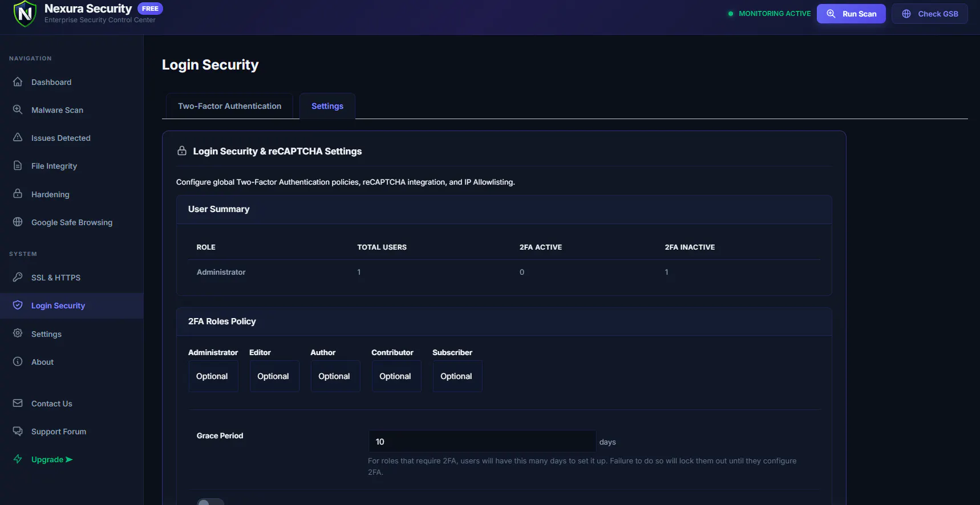Open the Support Forum link
Screen dimensions: 980x505
(72, 431)
